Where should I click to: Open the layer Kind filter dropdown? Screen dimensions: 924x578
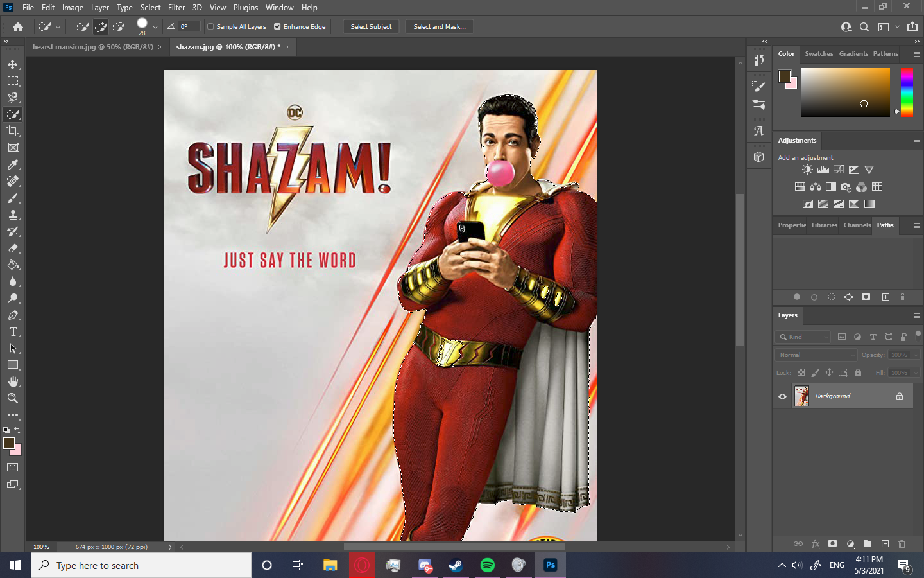(803, 337)
